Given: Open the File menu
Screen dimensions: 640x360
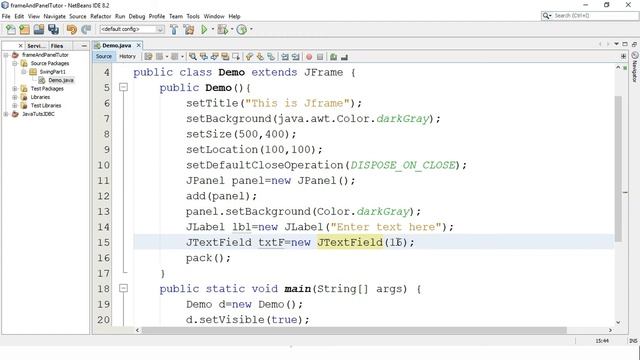Looking at the screenshot, I should tap(6, 16).
